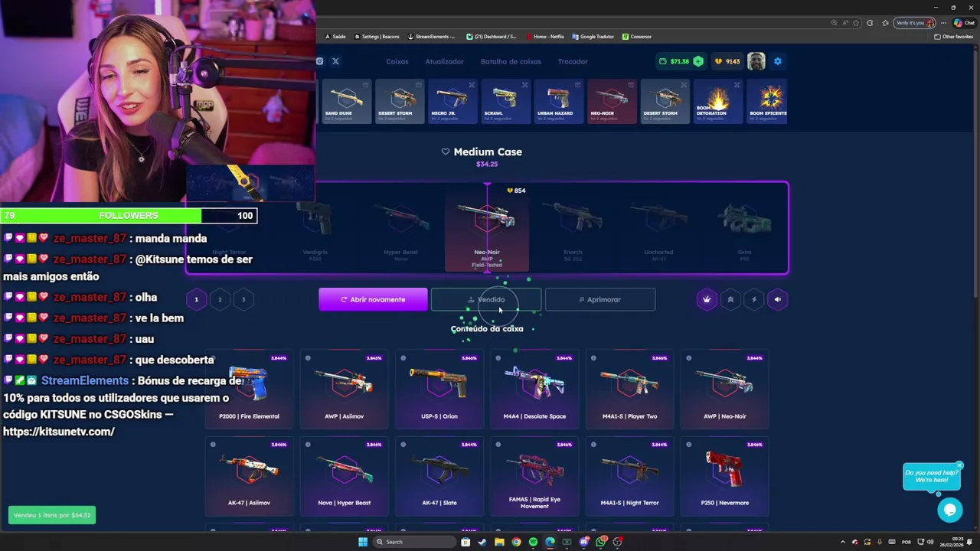The image size is (980, 551).
Task: Select the AK-47 | Asiimov item
Action: [x=249, y=476]
